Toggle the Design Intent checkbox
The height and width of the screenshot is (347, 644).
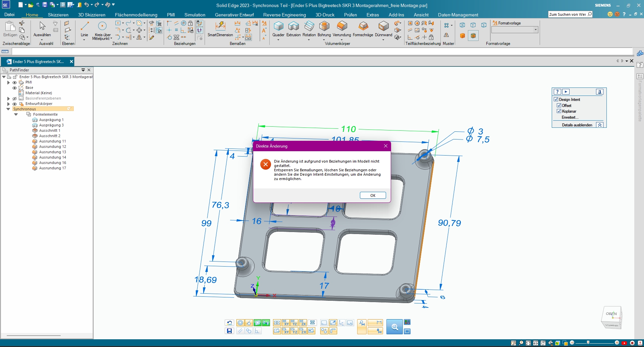[x=556, y=100]
